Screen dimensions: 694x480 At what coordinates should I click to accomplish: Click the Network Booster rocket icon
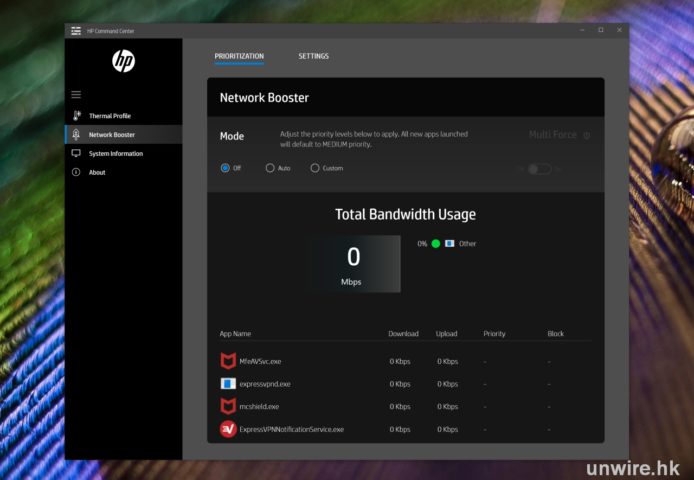[x=76, y=134]
